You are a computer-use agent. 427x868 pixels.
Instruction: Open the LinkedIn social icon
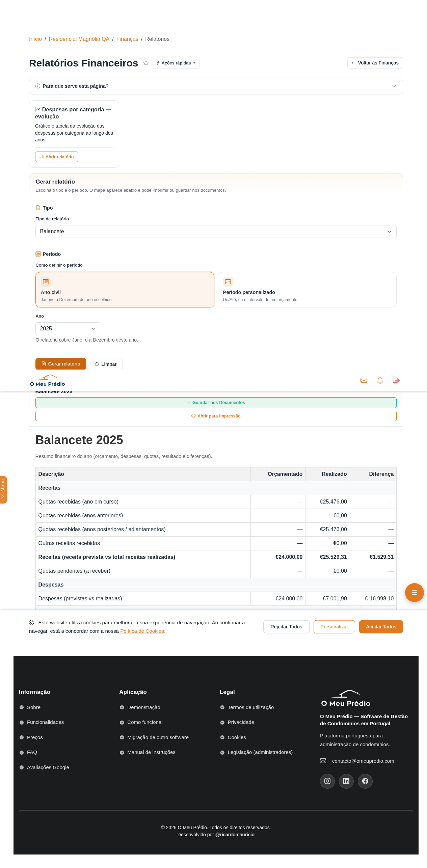tap(346, 781)
